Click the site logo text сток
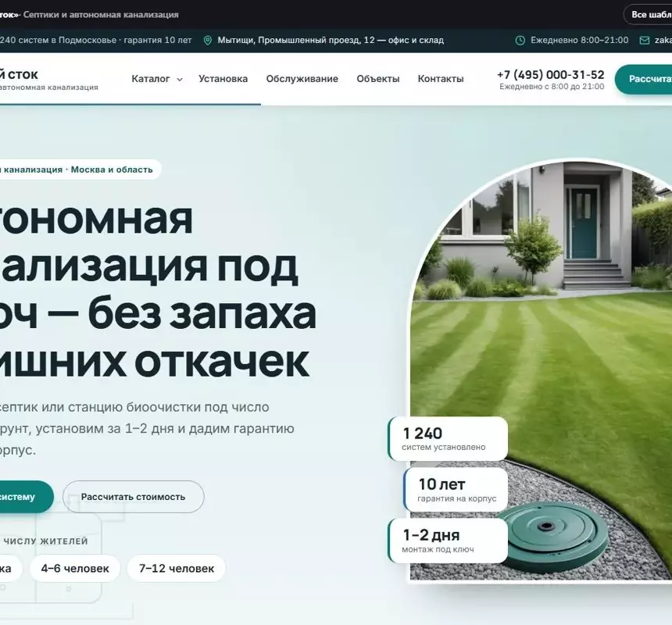This screenshot has height=625, width=672. pyautogui.click(x=19, y=74)
